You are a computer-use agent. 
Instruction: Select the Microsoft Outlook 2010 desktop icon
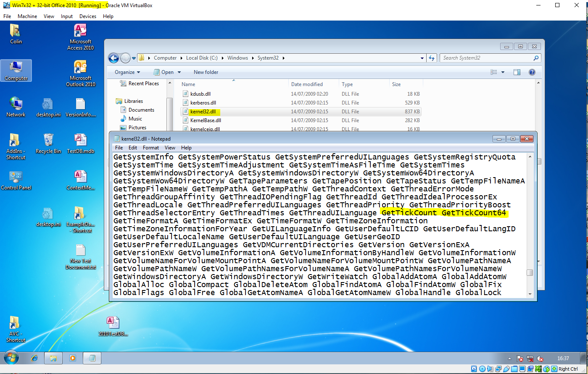coord(80,73)
